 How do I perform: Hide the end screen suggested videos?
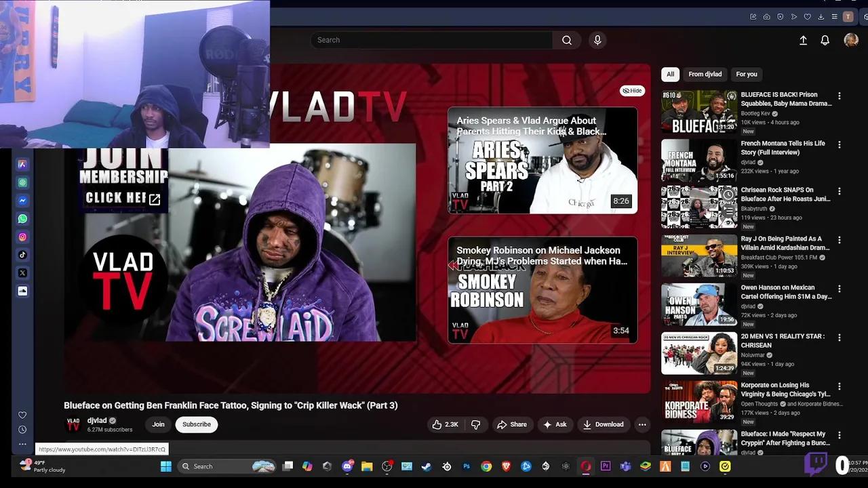pyautogui.click(x=632, y=91)
